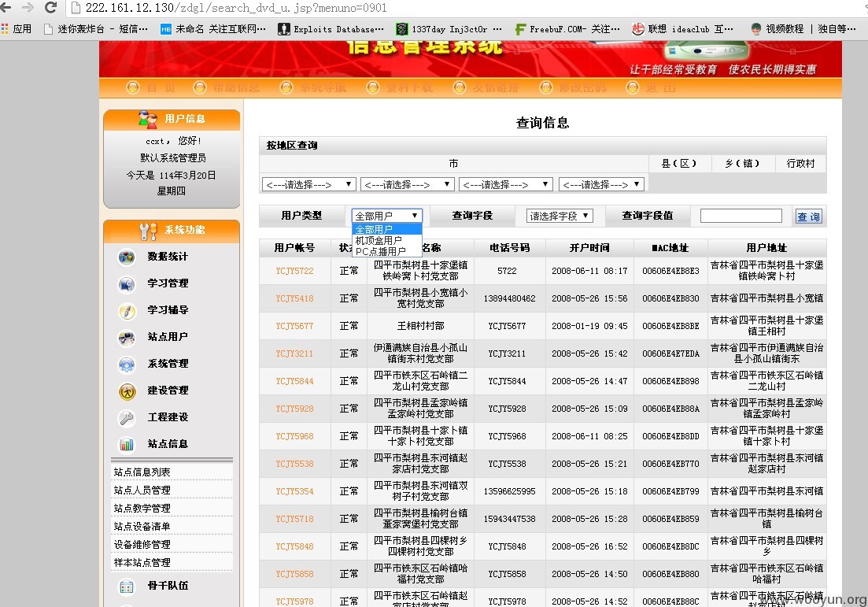Screen dimensions: 868x607
Task: Open the 1337day Inj3ct0r bookmark
Action: 449,29
